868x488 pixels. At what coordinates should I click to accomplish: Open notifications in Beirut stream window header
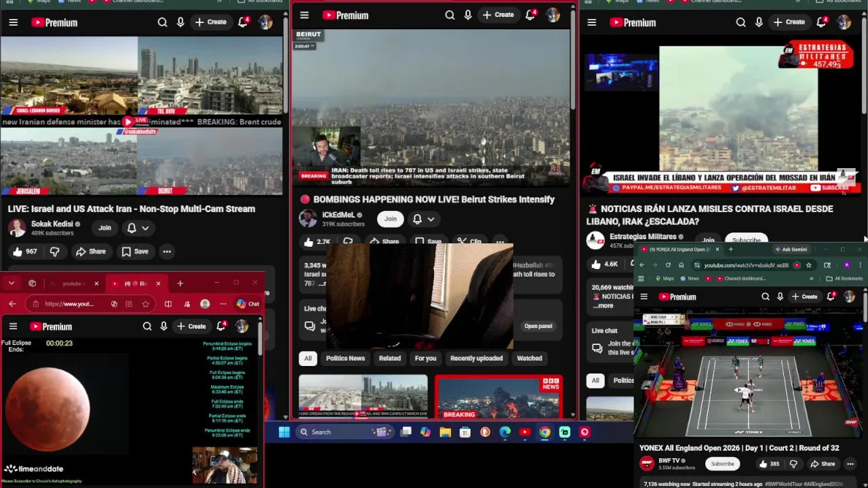pyautogui.click(x=530, y=15)
